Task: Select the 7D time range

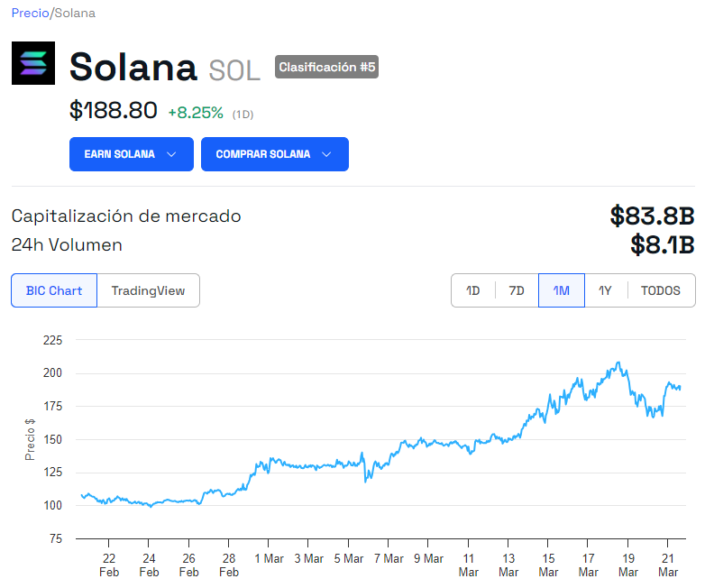Action: coord(517,290)
